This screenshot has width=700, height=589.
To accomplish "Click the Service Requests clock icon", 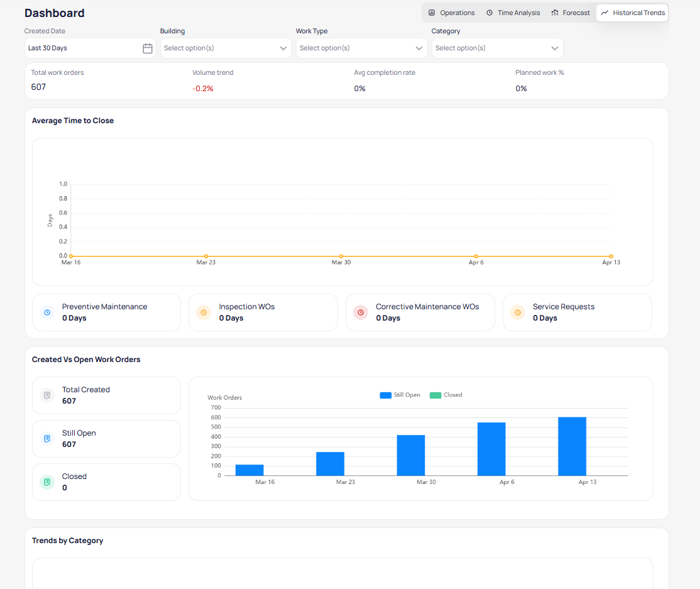I will (518, 312).
